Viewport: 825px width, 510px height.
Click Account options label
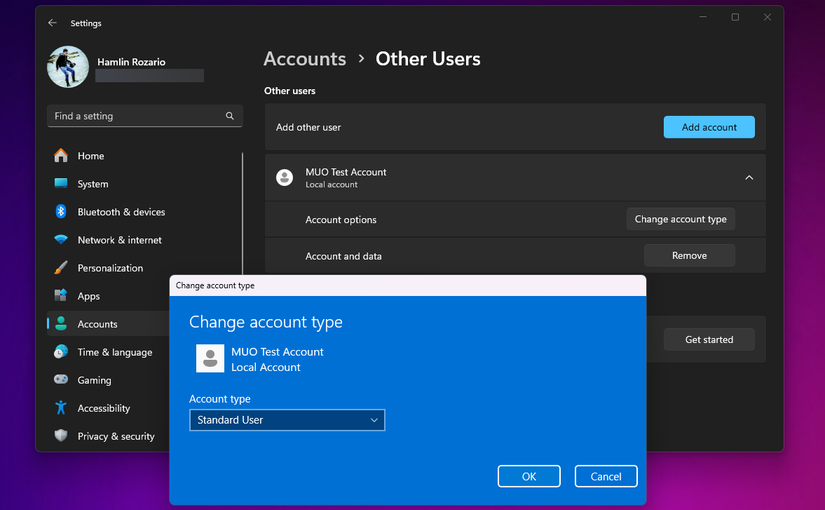[x=341, y=219]
